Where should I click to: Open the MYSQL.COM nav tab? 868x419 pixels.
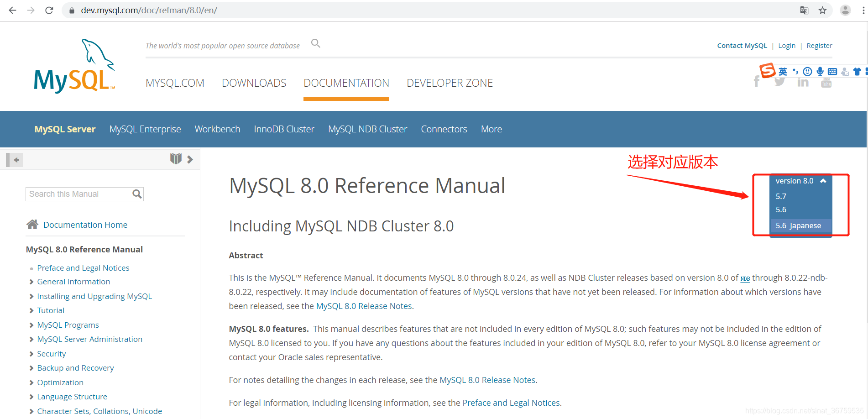[175, 83]
